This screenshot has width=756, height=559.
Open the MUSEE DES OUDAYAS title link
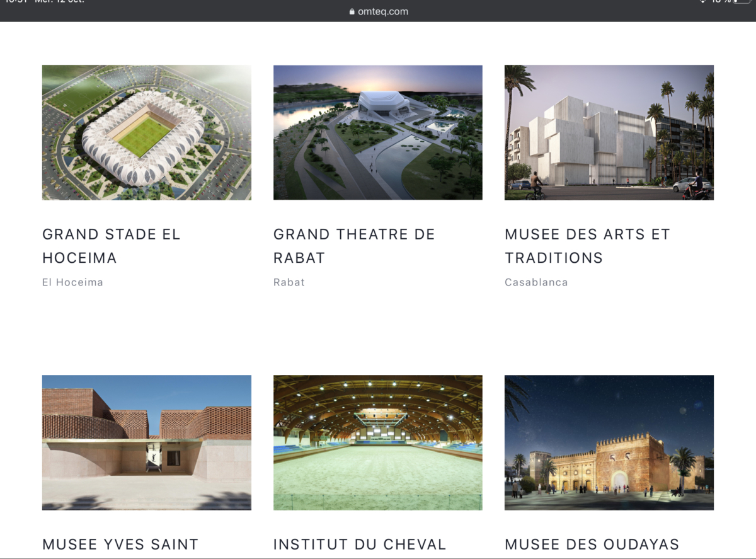click(592, 545)
